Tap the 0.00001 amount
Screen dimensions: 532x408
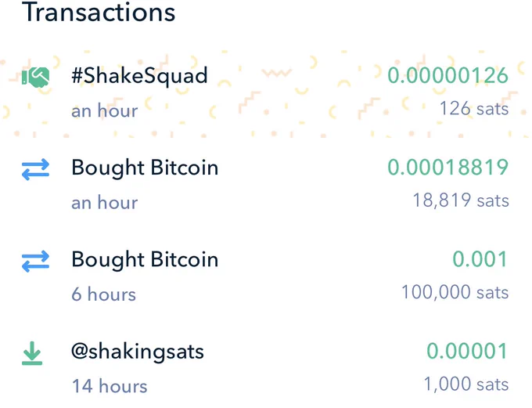point(467,351)
